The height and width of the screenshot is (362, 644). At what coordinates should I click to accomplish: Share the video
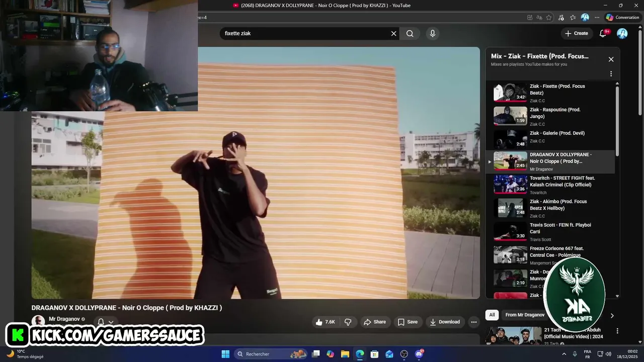tap(375, 322)
